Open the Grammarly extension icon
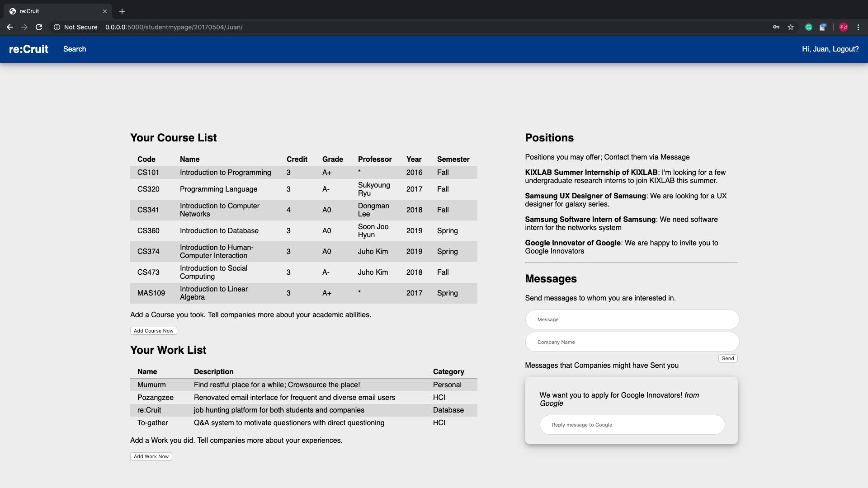This screenshot has width=868, height=488. pos(809,27)
